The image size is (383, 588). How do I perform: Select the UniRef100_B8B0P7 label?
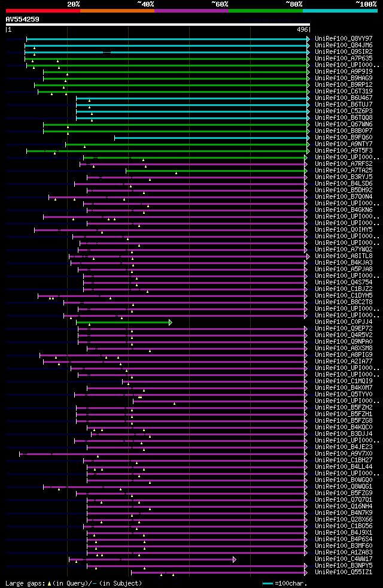[344, 131]
